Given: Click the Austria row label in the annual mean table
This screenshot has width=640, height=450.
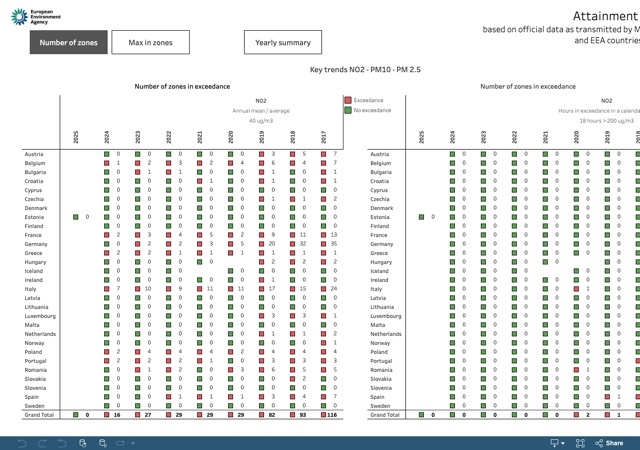Looking at the screenshot, I should click(33, 154).
